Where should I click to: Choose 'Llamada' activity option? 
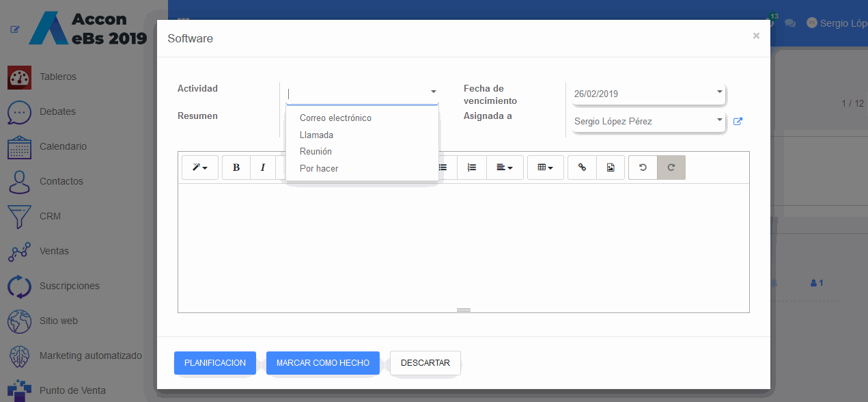(x=316, y=135)
